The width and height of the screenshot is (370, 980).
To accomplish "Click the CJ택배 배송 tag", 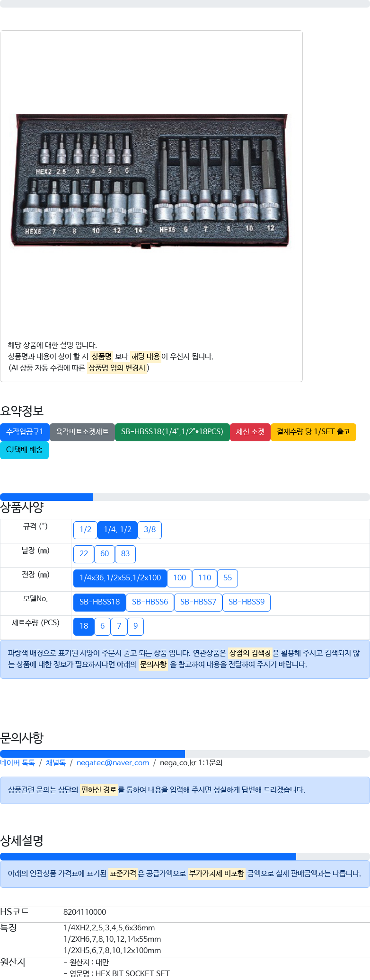I will [x=25, y=450].
